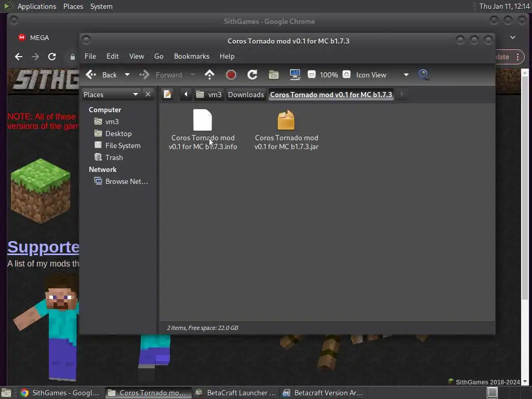Click the Search magnifier icon
Viewport: 532px width, 399px height.
point(423,75)
